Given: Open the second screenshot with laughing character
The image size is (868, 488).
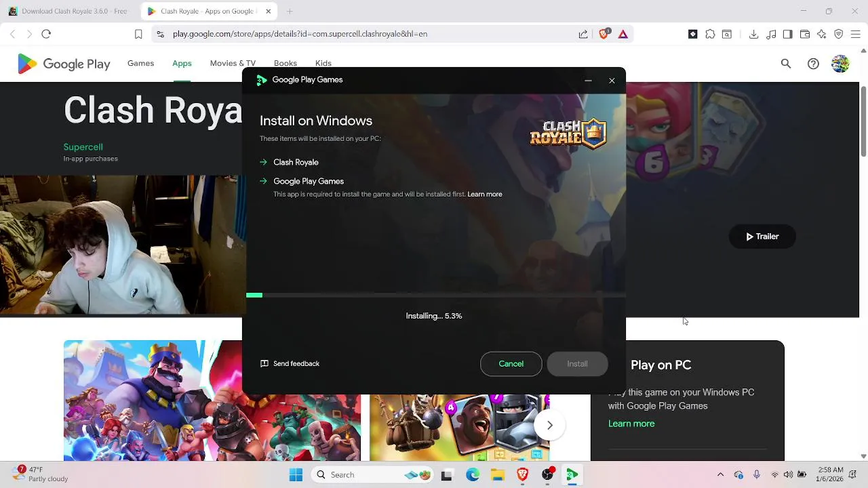Looking at the screenshot, I should [460, 428].
